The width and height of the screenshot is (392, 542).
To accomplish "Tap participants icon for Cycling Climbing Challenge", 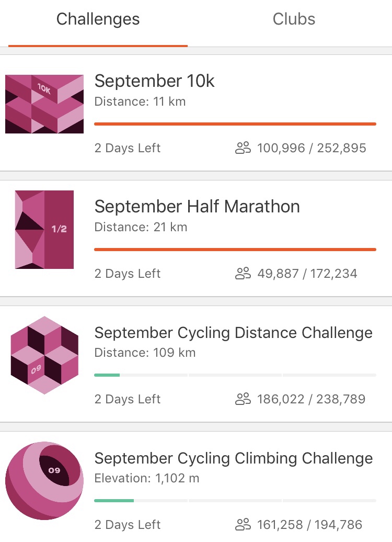I will 243,524.
